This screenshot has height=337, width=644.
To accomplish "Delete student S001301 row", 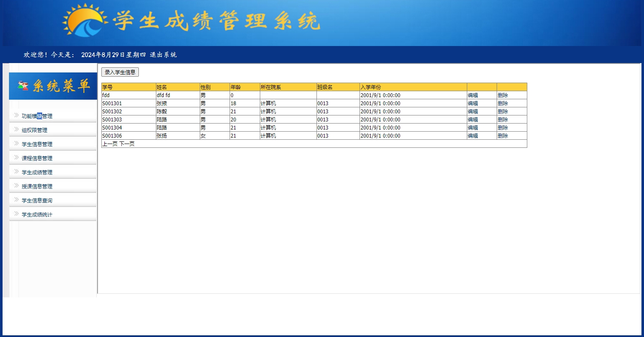I will point(503,103).
